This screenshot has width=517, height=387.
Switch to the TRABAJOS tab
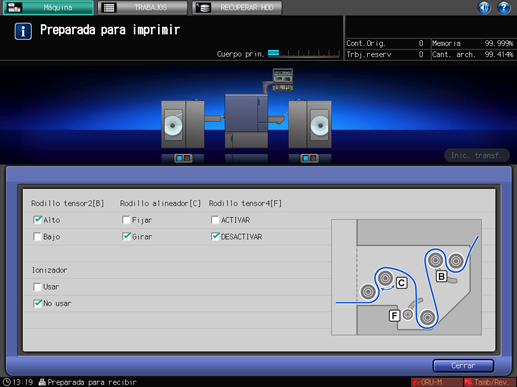point(143,7)
